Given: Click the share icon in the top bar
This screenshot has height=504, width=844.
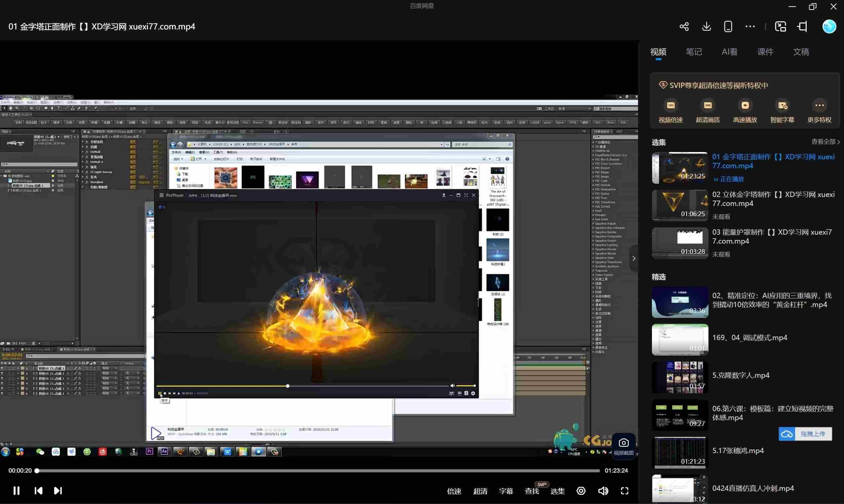Looking at the screenshot, I should [x=684, y=26].
